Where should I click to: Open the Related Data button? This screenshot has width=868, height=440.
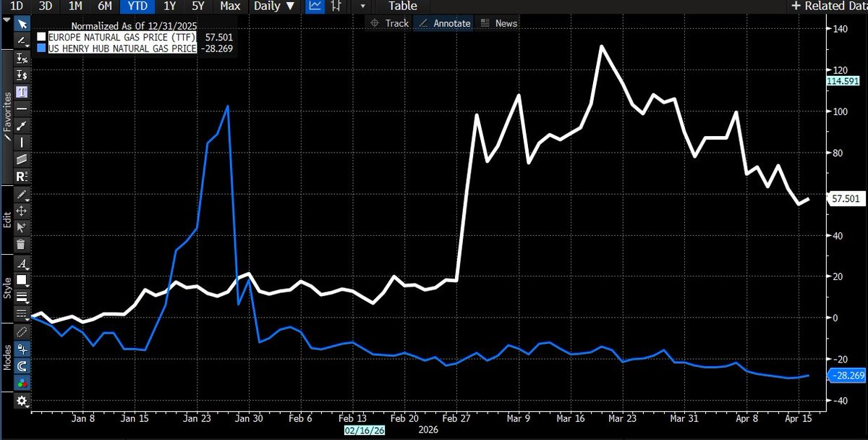(829, 7)
